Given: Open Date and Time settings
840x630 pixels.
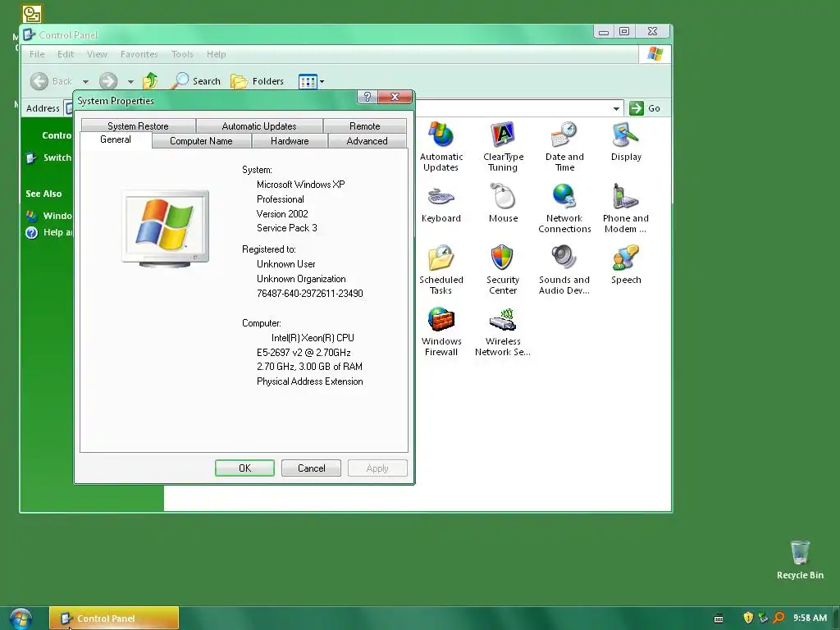Looking at the screenshot, I should [564, 146].
